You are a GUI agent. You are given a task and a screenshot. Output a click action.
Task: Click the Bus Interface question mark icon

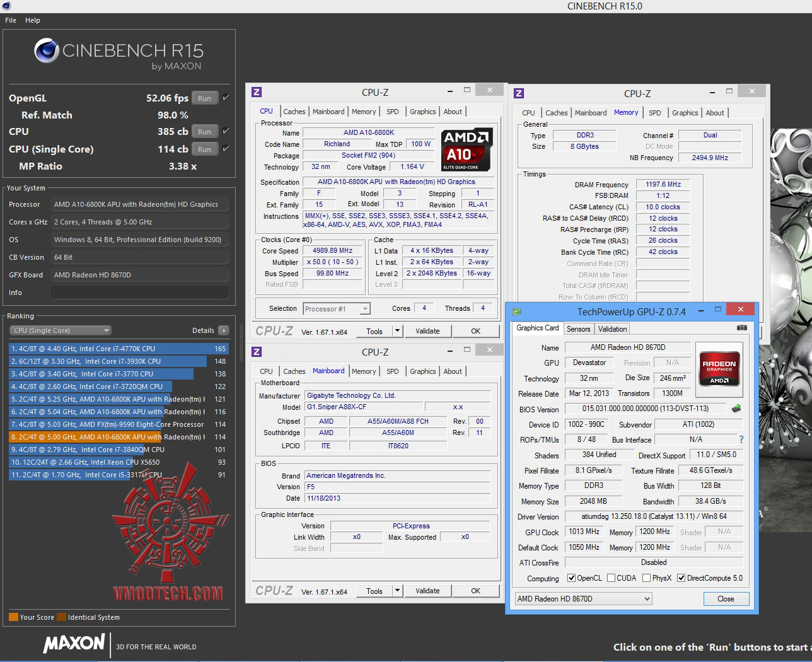[741, 439]
